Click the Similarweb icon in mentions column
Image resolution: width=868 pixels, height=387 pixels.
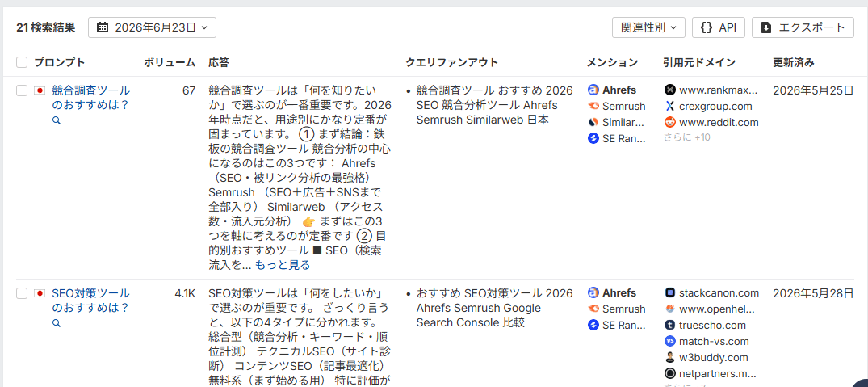point(593,122)
